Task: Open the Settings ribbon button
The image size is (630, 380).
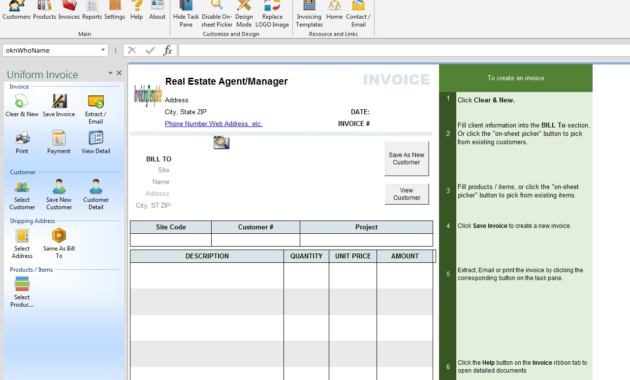Action: coord(115,10)
